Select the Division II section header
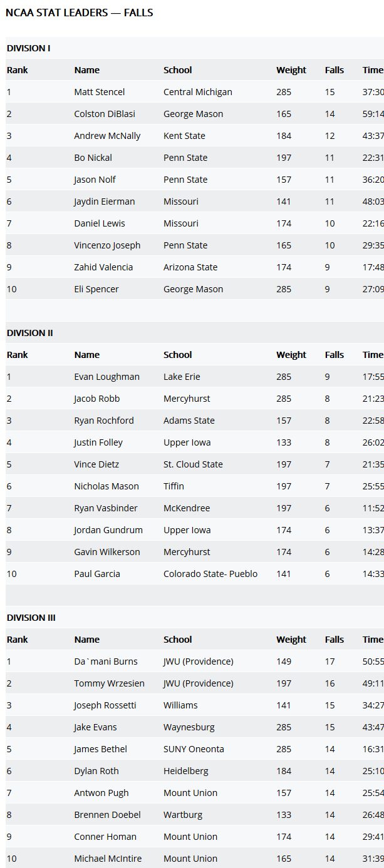 (30, 333)
